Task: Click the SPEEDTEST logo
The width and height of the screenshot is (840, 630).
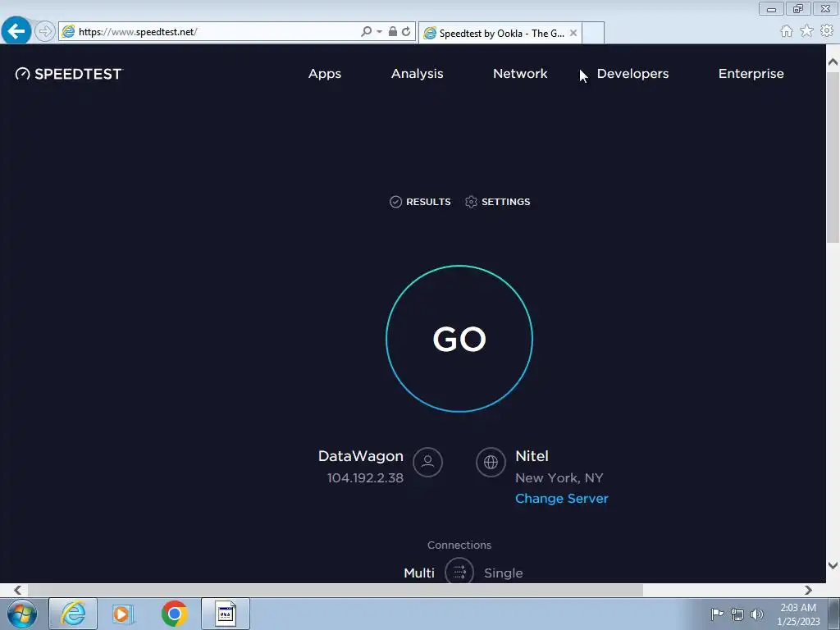Action: [x=69, y=74]
